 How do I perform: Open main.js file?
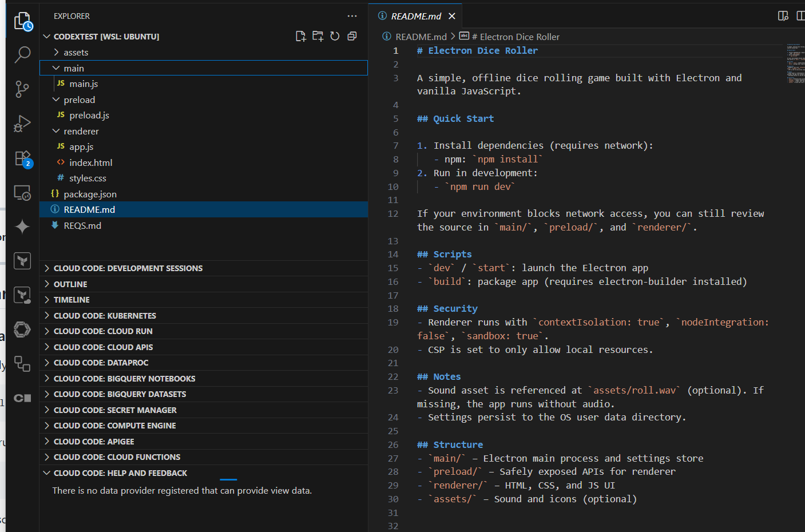pos(204,84)
